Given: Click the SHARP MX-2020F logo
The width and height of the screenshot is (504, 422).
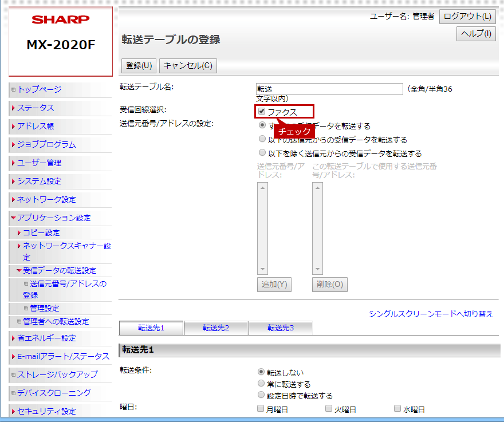Looking at the screenshot, I should coord(61,41).
